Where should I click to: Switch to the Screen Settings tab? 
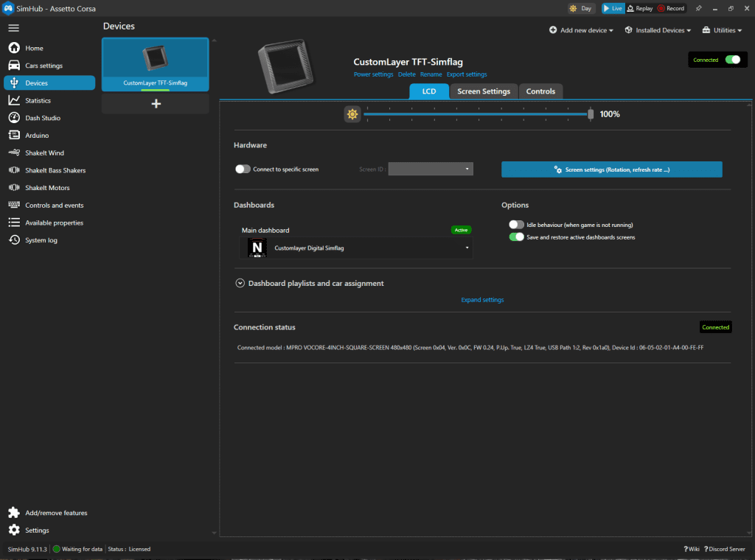(483, 91)
